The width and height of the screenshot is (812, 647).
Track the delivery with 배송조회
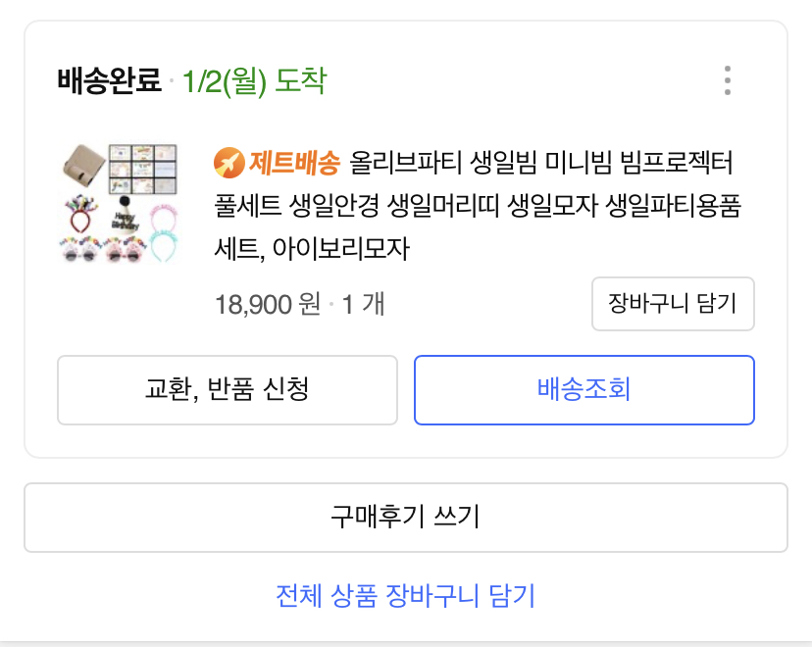pos(584,389)
